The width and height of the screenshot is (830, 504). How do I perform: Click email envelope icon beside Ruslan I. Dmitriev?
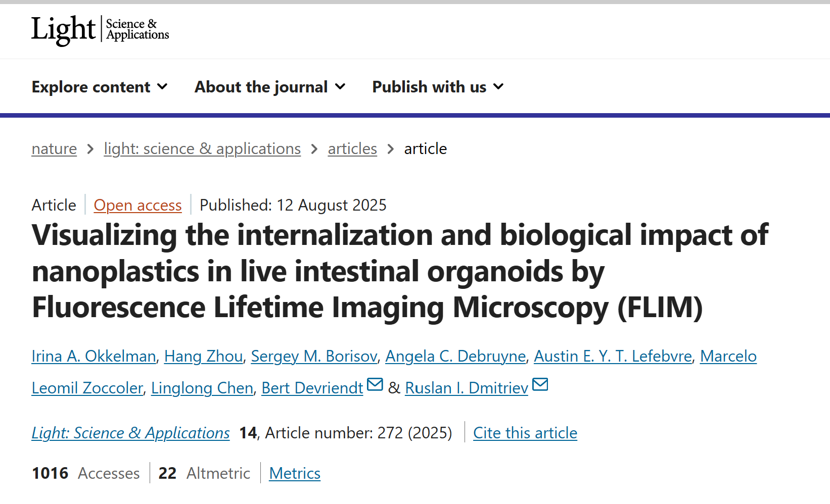[x=540, y=385]
